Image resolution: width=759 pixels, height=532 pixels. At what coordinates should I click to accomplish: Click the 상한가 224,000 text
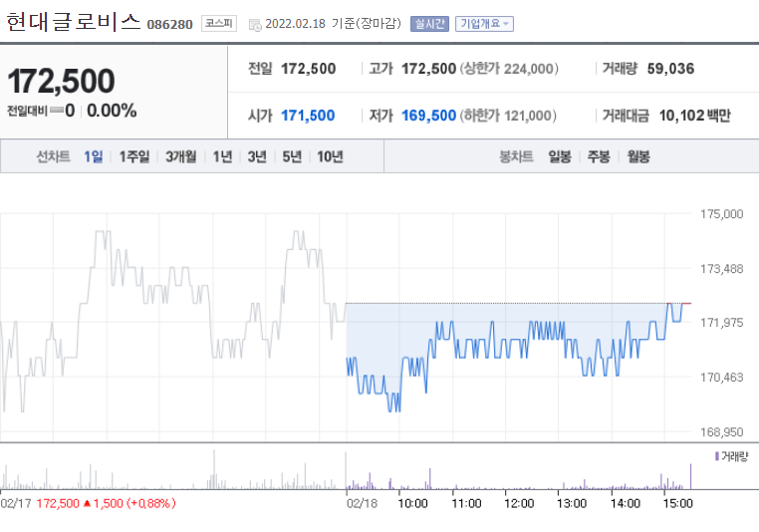tap(509, 69)
